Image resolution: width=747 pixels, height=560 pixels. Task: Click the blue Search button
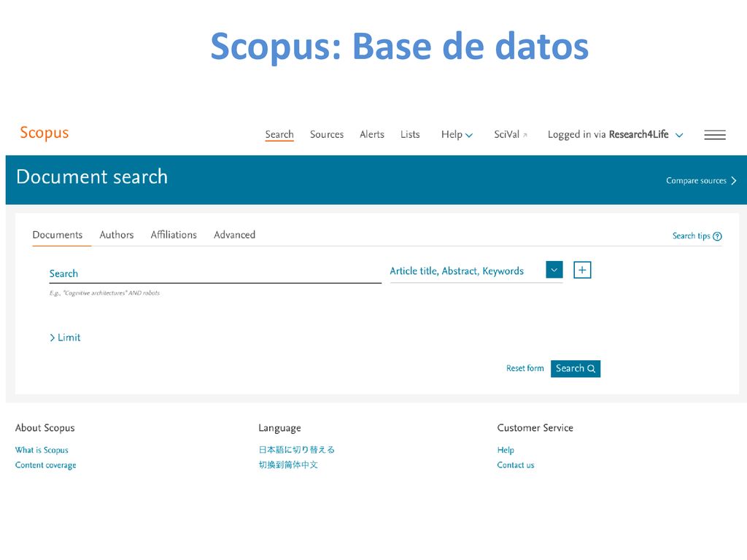click(x=575, y=368)
